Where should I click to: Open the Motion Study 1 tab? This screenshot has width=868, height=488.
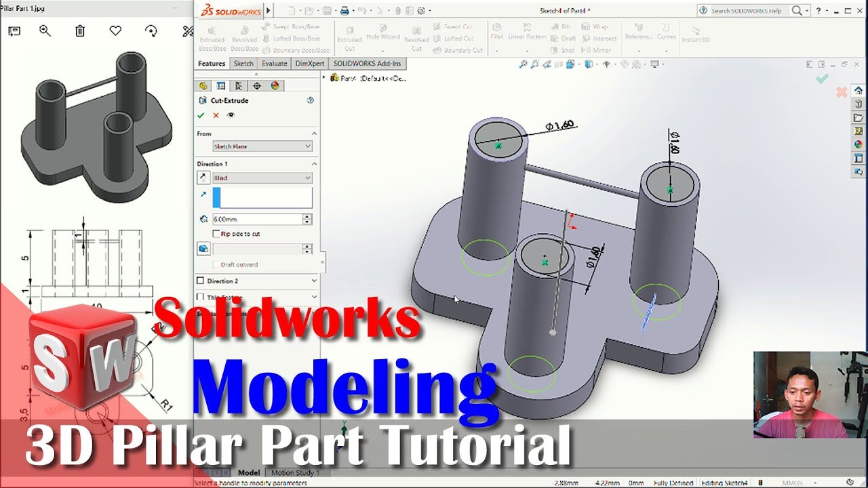pyautogui.click(x=295, y=472)
